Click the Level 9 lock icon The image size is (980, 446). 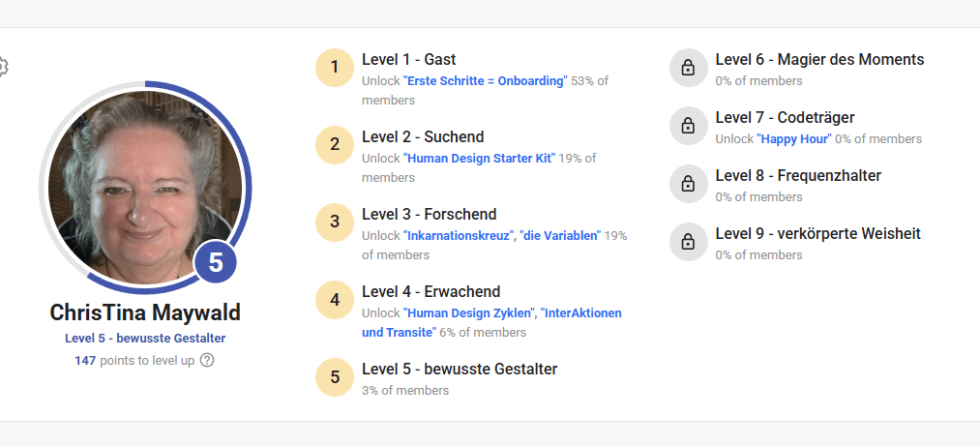point(688,242)
